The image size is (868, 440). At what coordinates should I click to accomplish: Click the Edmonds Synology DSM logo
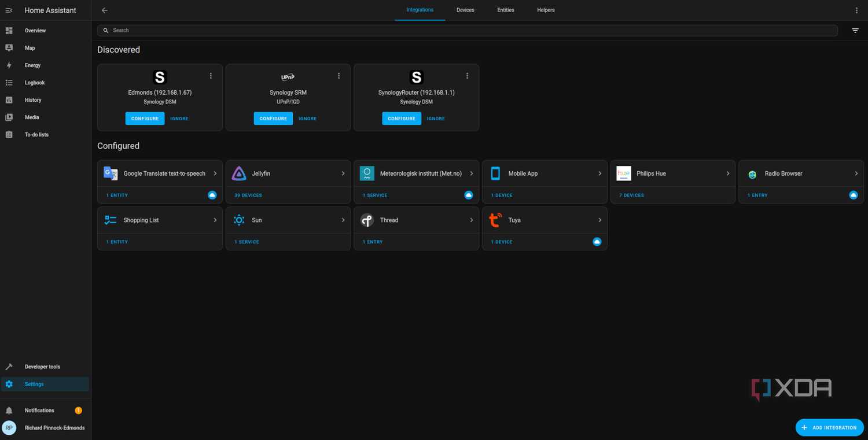(x=160, y=77)
